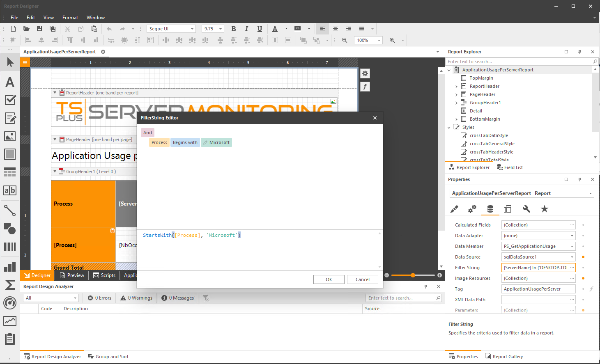The height and width of the screenshot is (364, 600).
Task: Select the Label tool in the toolbox
Action: [x=10, y=82]
